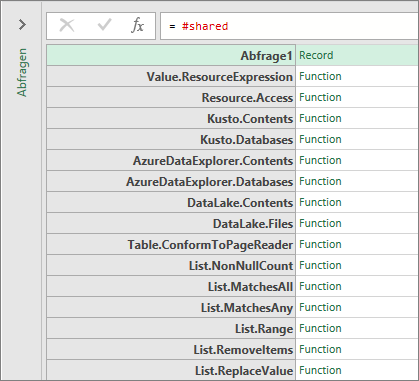Screen dimensions: 419x381
Task: Select the List.MatchesAny field name
Action: (x=247, y=308)
